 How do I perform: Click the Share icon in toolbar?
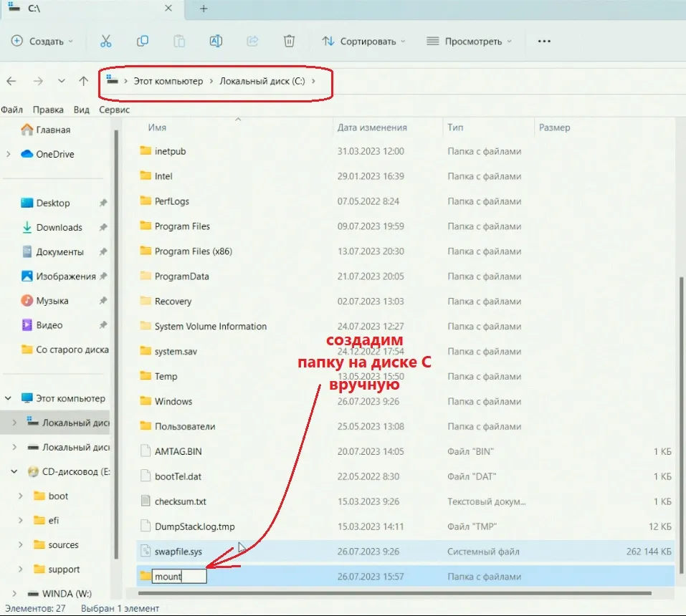(x=252, y=41)
